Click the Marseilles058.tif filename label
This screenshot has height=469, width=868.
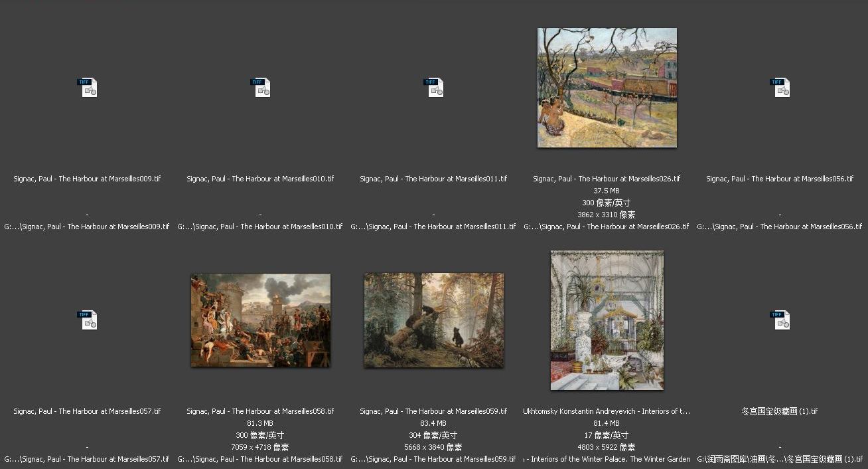tap(260, 411)
